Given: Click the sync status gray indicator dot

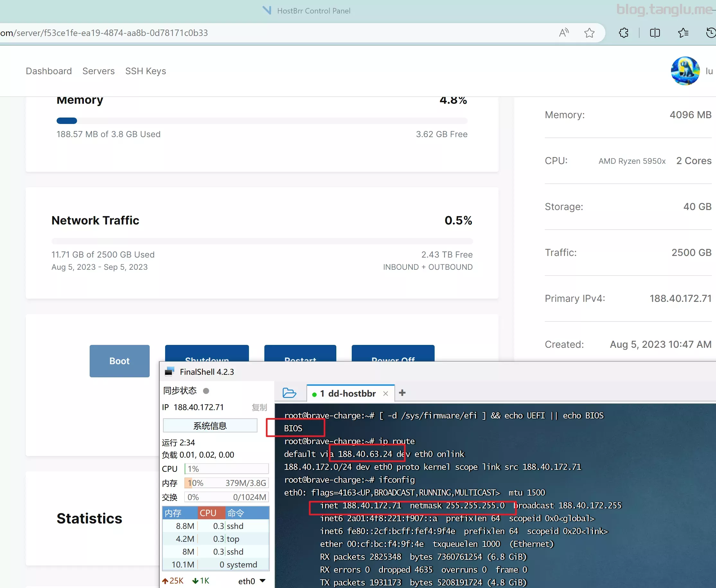Looking at the screenshot, I should pyautogui.click(x=206, y=391).
